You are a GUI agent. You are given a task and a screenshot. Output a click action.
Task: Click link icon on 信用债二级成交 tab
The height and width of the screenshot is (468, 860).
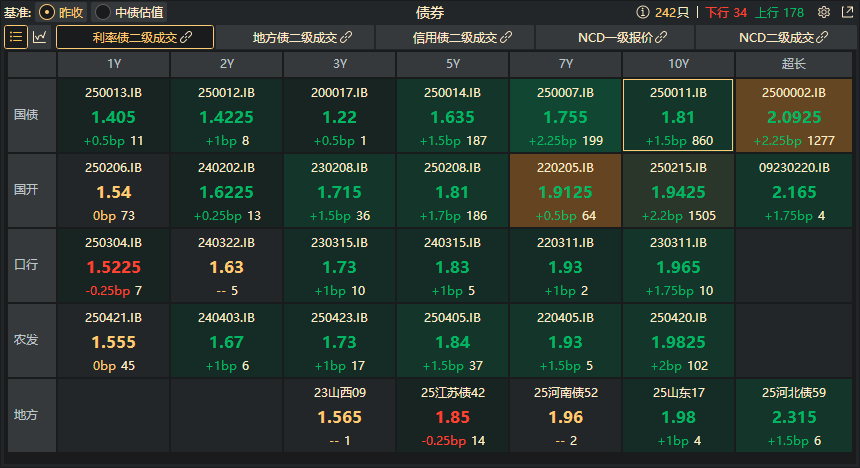pyautogui.click(x=506, y=37)
